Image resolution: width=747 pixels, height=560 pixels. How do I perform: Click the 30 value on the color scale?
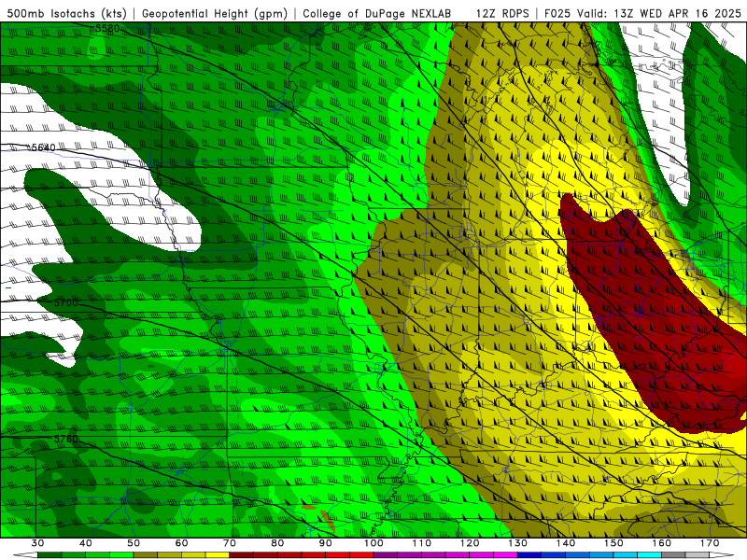pyautogui.click(x=37, y=543)
